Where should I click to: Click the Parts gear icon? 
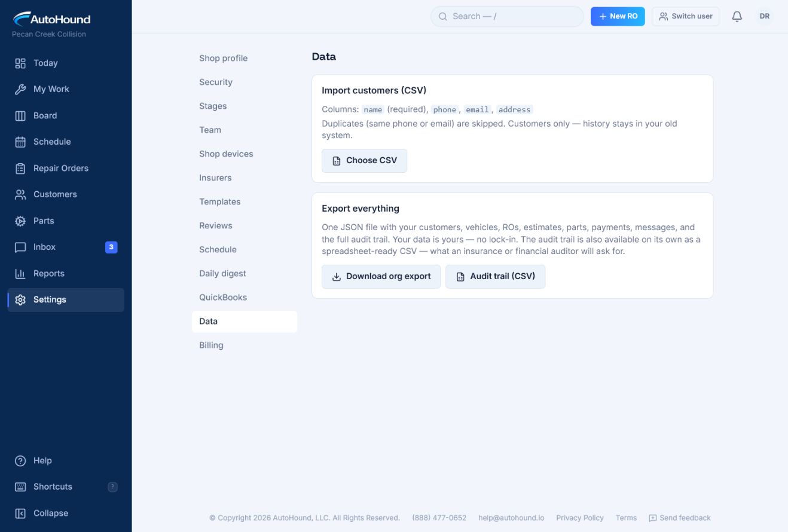20,221
